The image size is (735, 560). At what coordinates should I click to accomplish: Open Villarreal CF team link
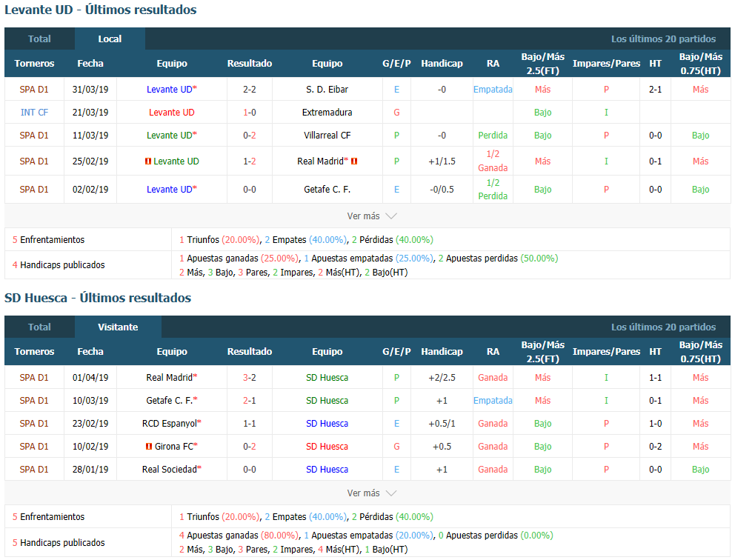(x=327, y=136)
